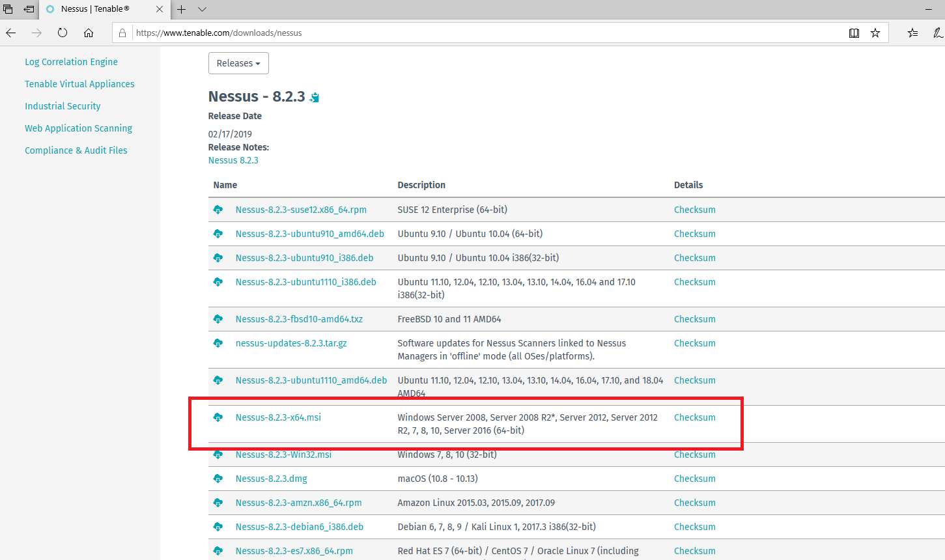Click download icon for Nessus-8.2.3-ubuntu910_amd64.deb
This screenshot has height=560, width=945.
click(218, 234)
